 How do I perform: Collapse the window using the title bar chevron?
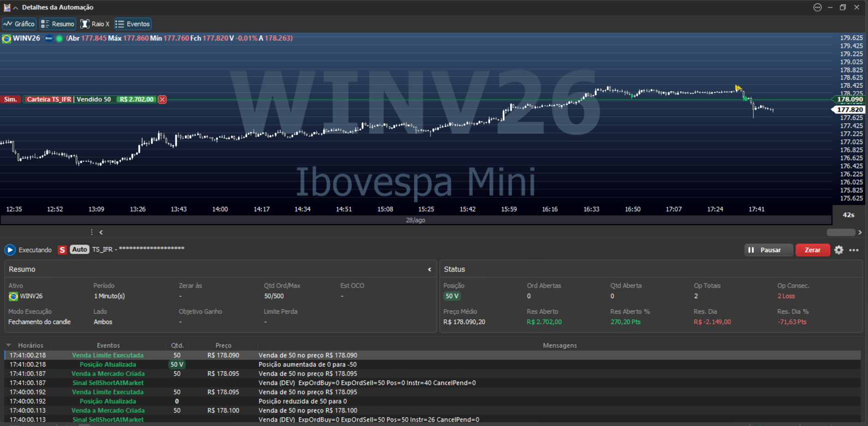point(15,8)
